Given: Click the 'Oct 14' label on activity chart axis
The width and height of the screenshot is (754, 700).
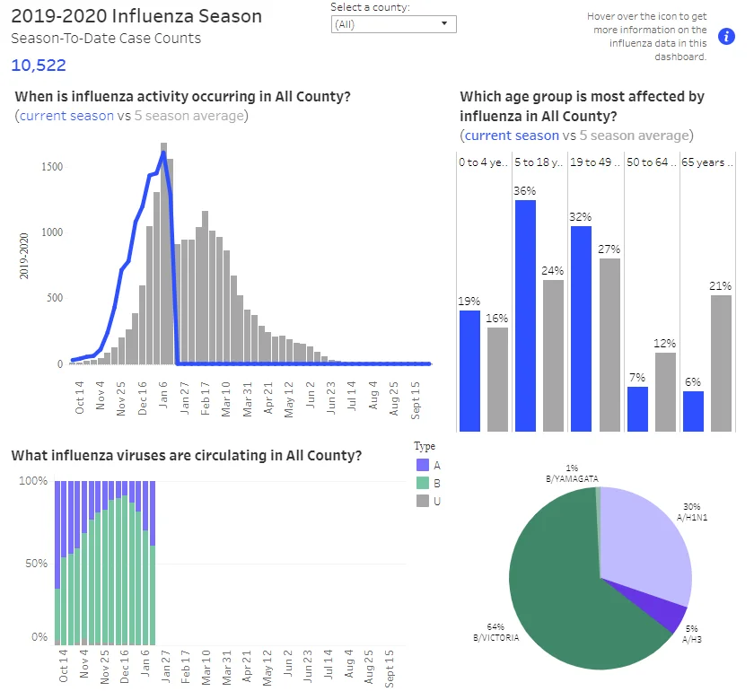Looking at the screenshot, I should 79,397.
